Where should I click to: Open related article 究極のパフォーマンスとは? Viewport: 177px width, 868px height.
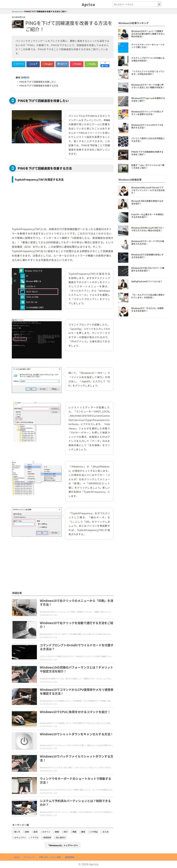tap(76, 669)
